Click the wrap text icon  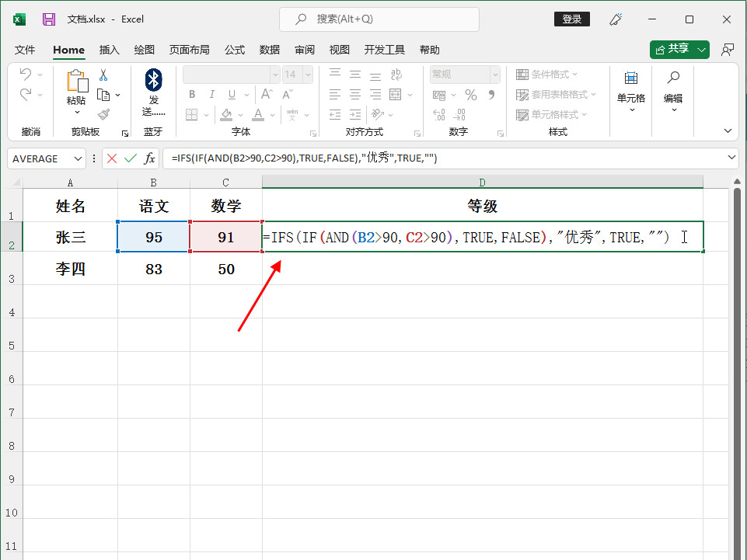coord(396,75)
